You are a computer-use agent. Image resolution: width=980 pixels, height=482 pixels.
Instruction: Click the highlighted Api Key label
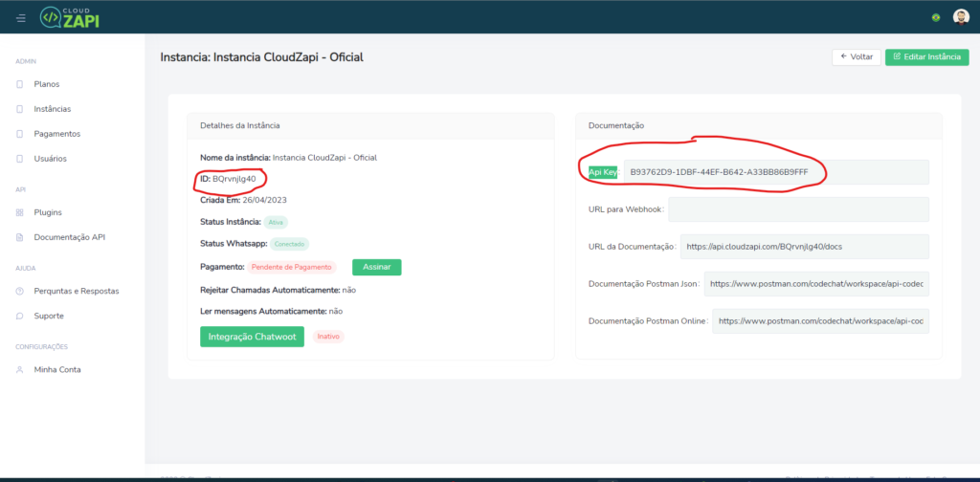pos(603,172)
